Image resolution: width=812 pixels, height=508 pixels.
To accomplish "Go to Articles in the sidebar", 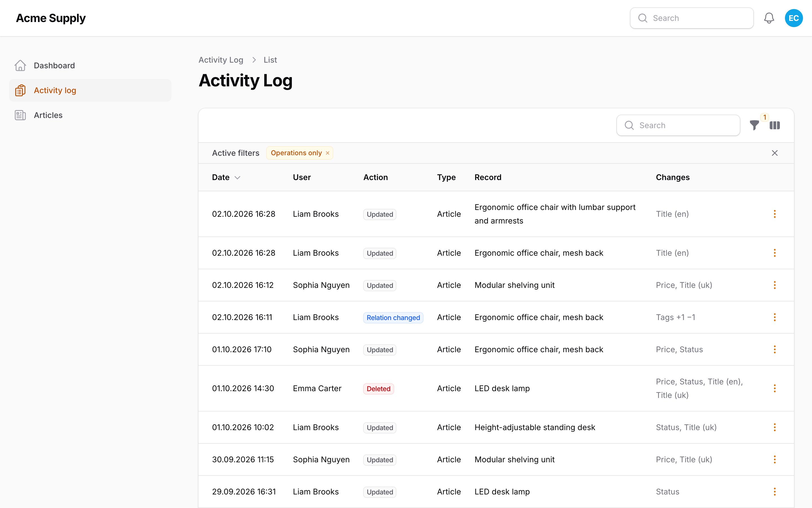I will [90, 115].
